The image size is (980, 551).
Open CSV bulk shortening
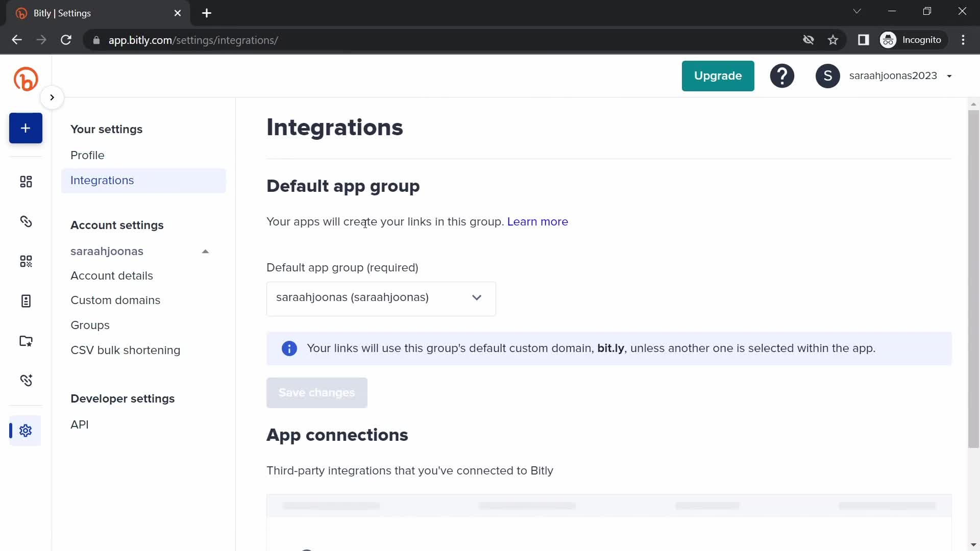(x=125, y=350)
